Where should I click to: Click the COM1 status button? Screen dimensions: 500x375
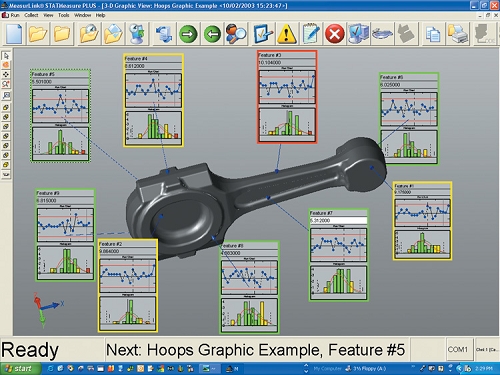[x=459, y=349]
